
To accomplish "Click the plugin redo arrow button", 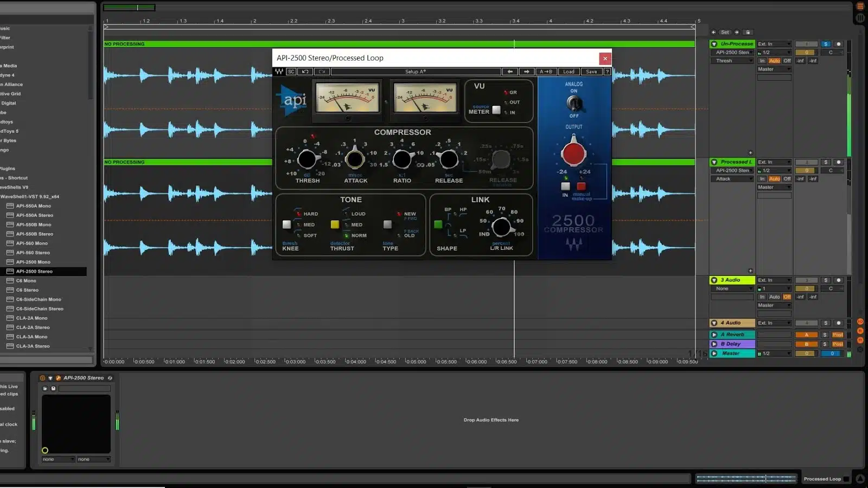I will click(x=322, y=72).
